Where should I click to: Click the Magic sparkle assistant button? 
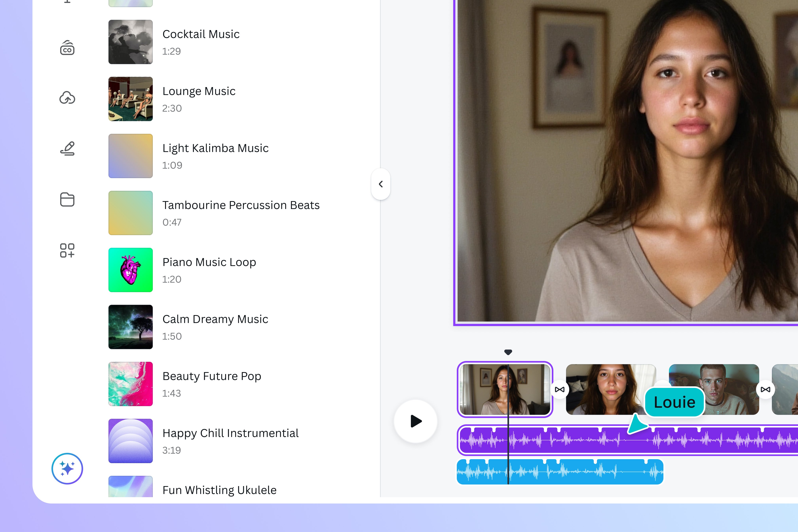(67, 468)
